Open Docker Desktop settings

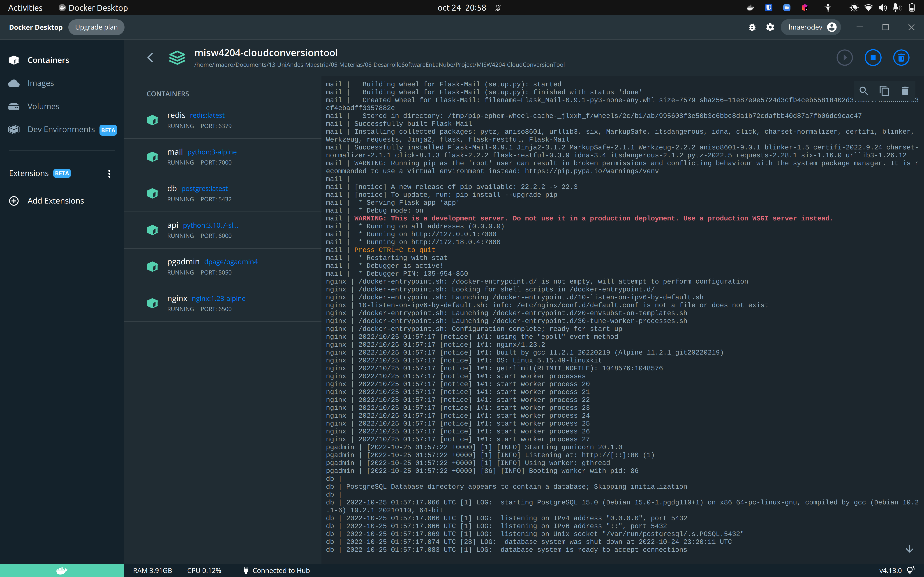(x=770, y=27)
